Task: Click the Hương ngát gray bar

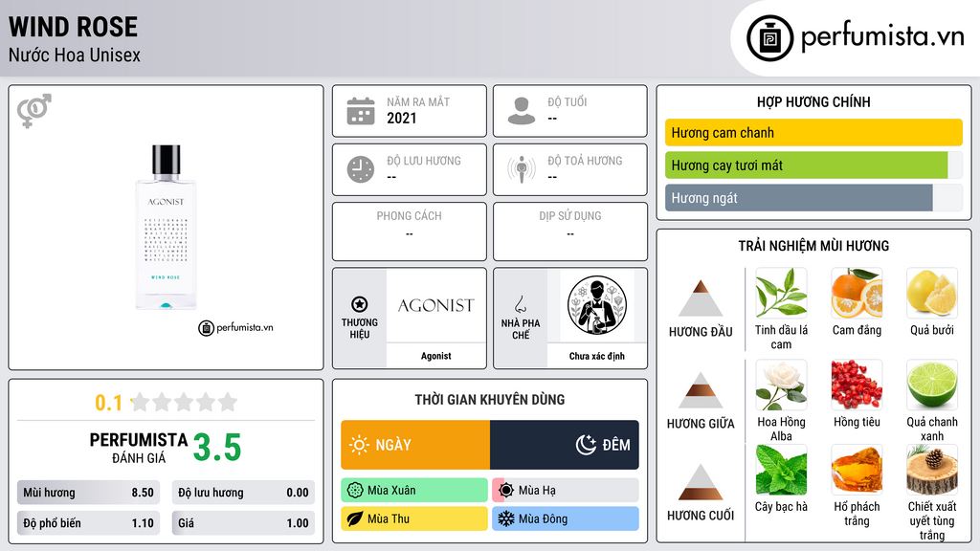Action: coord(799,198)
